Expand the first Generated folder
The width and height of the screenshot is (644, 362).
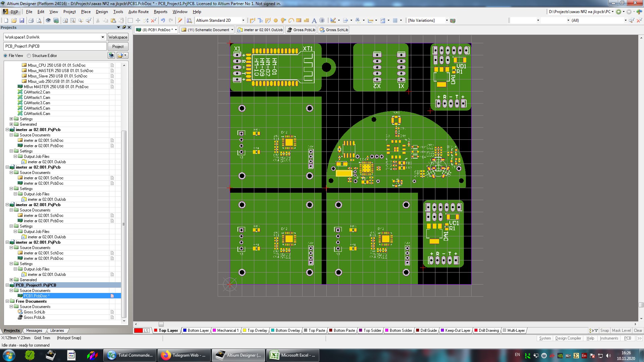(x=11, y=124)
